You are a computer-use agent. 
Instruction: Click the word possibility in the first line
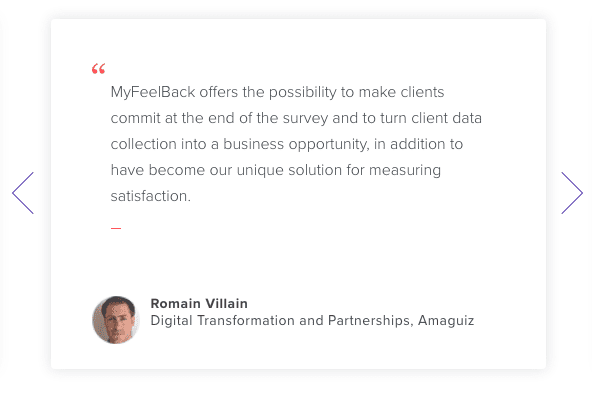(302, 92)
